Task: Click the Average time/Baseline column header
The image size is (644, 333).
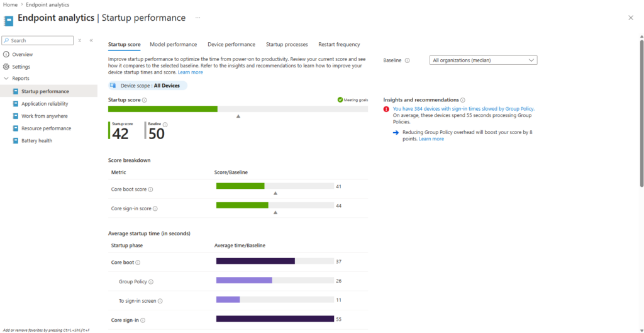Action: [x=240, y=246]
